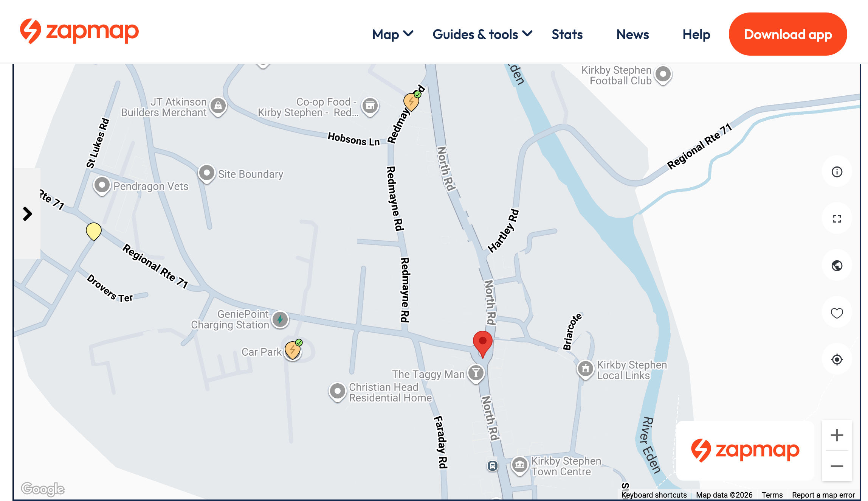Image resolution: width=868 pixels, height=501 pixels.
Task: Enter fullscreen mode using the fullscreen icon
Action: [x=837, y=219]
